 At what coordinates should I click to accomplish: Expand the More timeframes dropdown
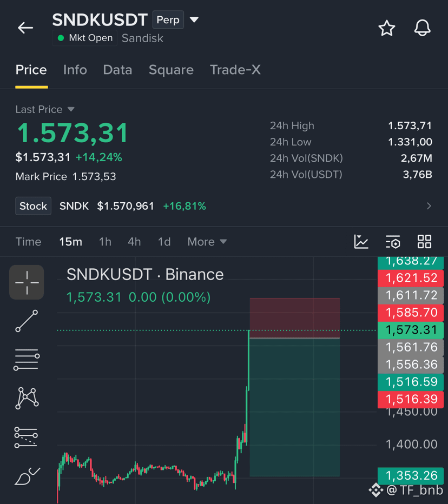207,242
